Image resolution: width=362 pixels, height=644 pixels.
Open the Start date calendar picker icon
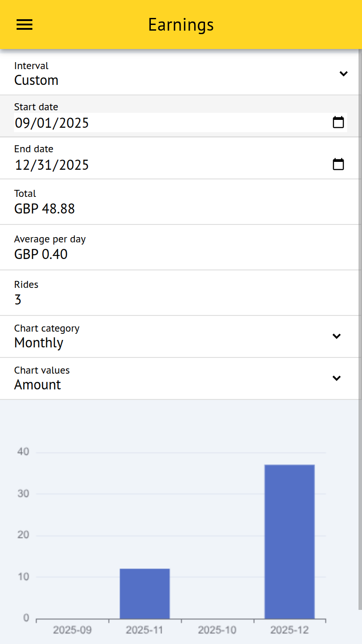coord(338,122)
